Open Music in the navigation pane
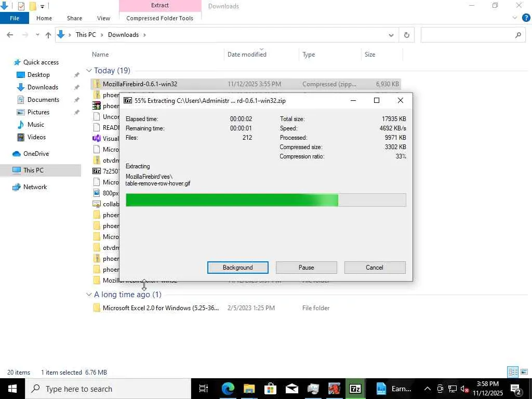532x399 pixels. 36,125
